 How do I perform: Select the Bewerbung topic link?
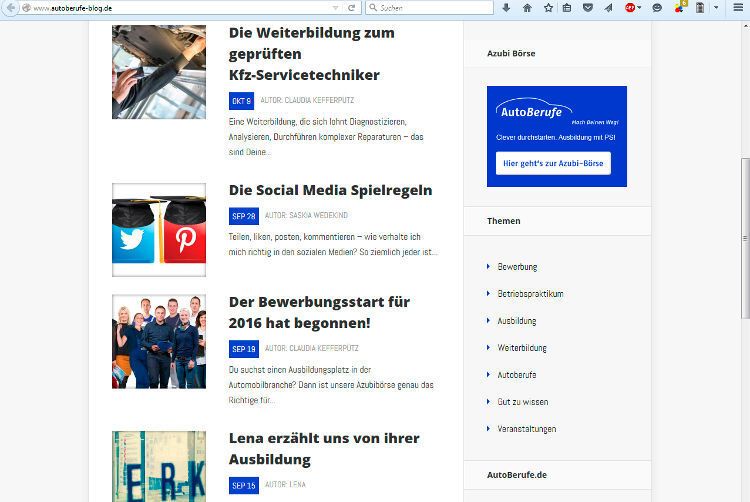517,267
